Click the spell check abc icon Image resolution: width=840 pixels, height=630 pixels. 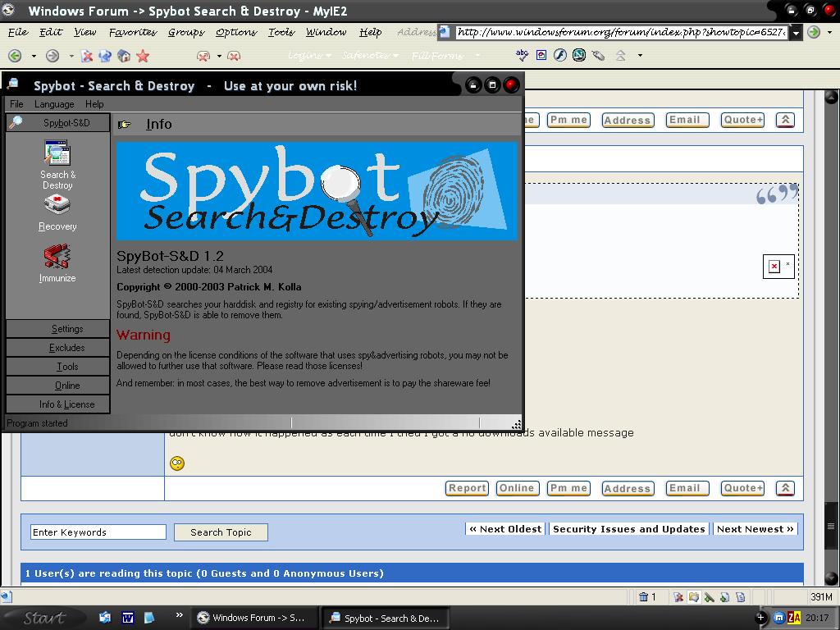pos(522,55)
